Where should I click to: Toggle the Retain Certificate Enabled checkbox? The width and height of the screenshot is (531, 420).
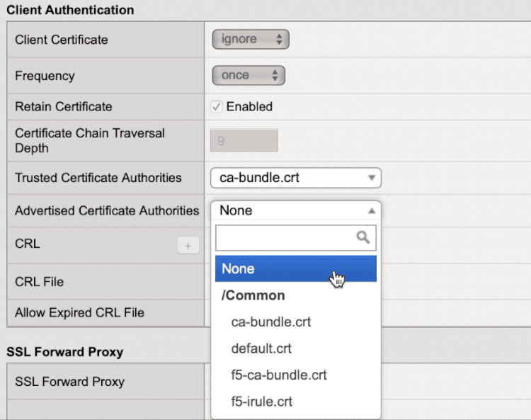pyautogui.click(x=217, y=107)
